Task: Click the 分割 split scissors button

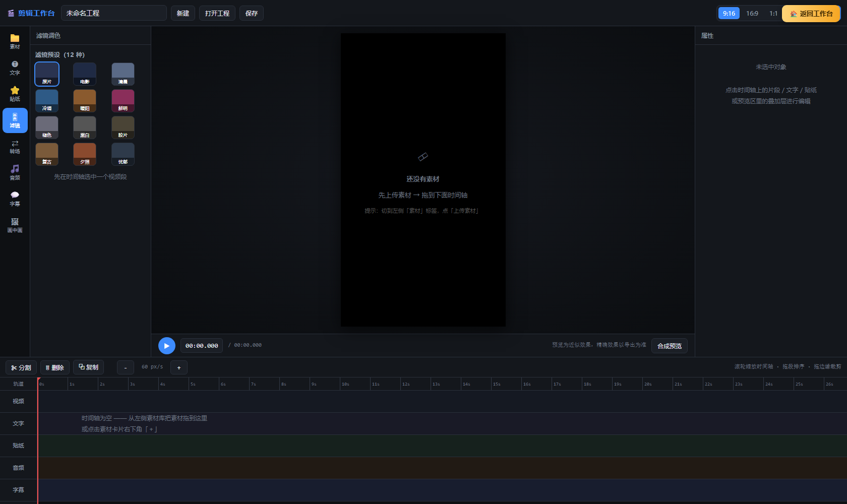Action: click(21, 367)
